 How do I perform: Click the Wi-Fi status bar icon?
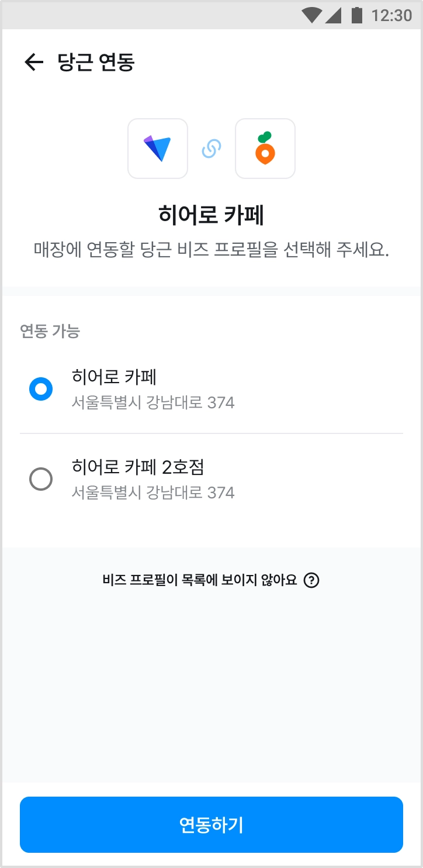pyautogui.click(x=312, y=15)
